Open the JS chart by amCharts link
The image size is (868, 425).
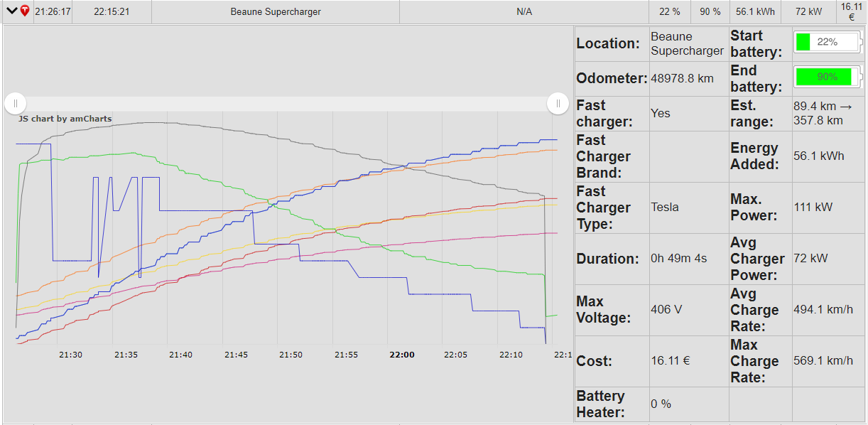(65, 119)
